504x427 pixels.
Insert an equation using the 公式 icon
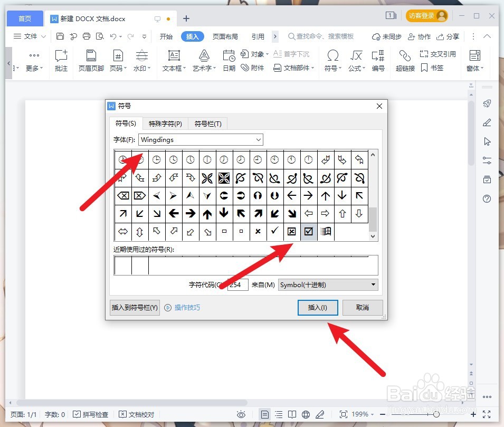pos(356,60)
